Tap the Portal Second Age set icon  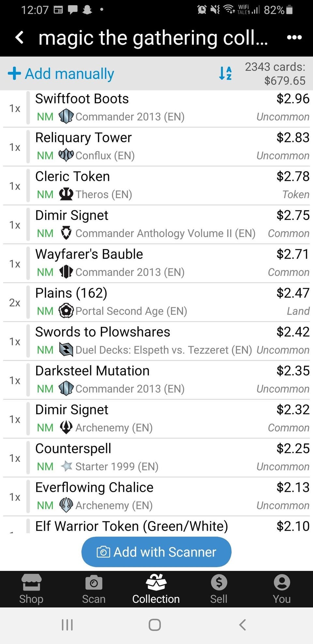point(66,311)
